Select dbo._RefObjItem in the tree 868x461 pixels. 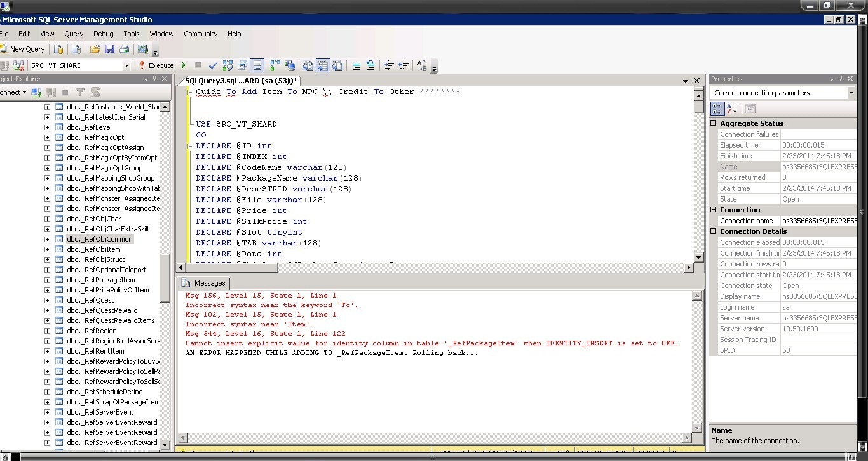[93, 249]
